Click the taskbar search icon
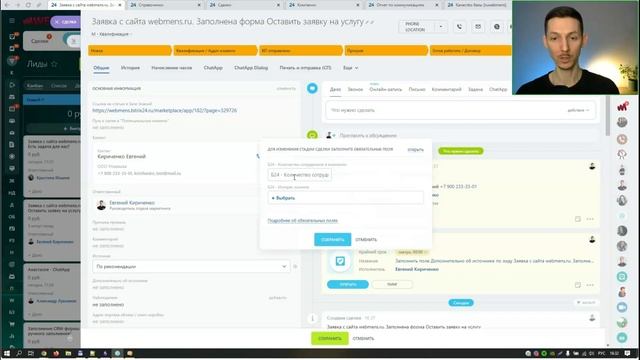The image size is (640, 360). (19, 353)
